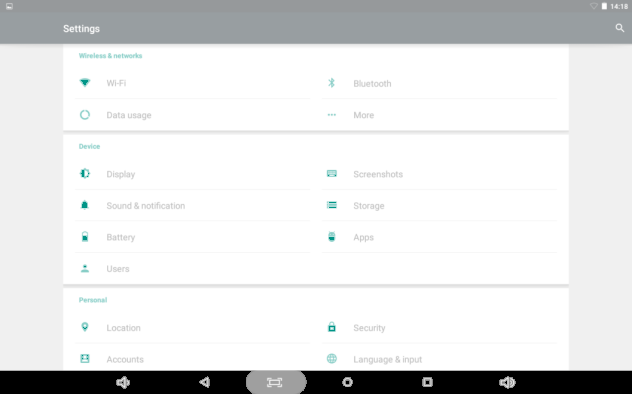
Task: Open Screenshots settings
Action: tap(439, 174)
